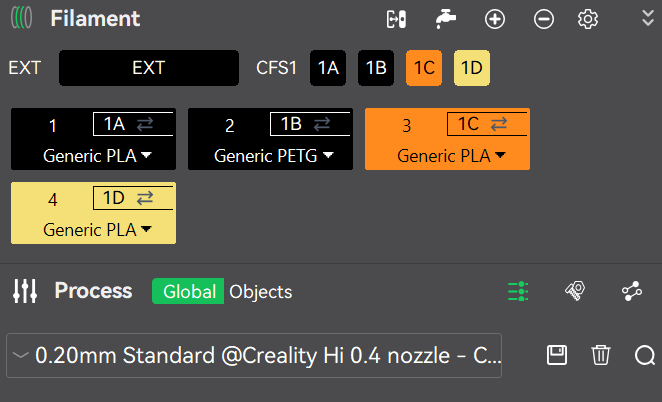Open the process compare list icon
The height and width of the screenshot is (402, 662).
tap(518, 291)
